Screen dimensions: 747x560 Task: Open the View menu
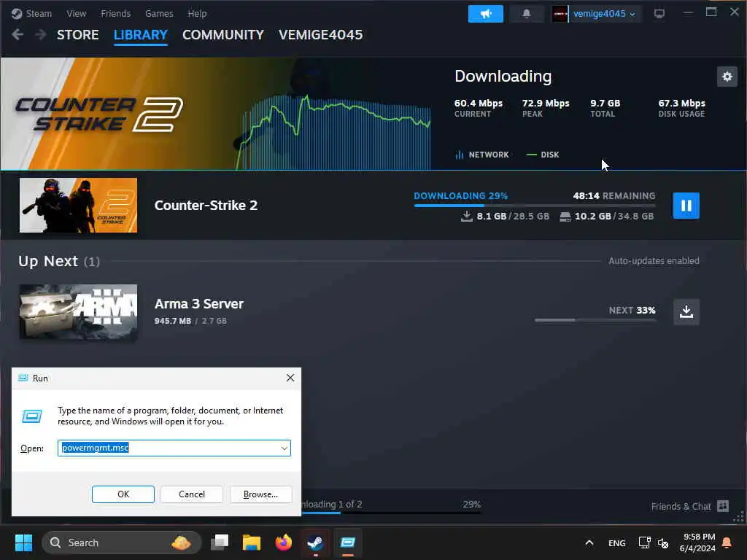[x=76, y=13]
